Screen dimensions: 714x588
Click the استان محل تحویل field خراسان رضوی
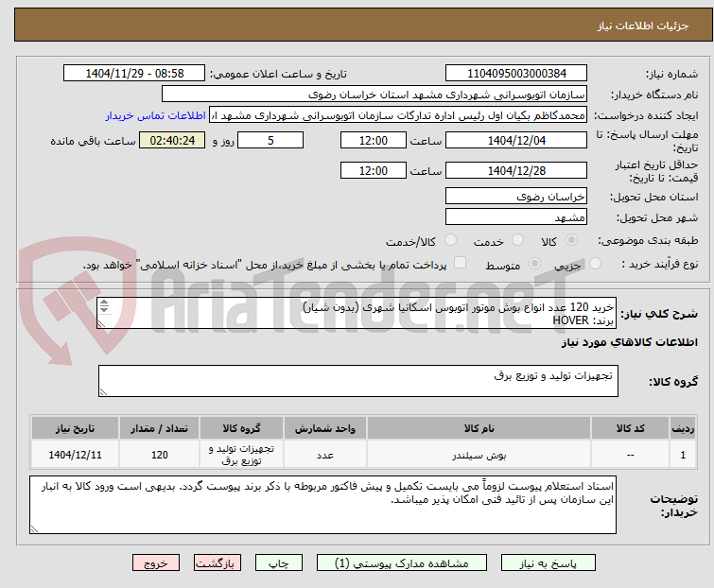[516, 196]
